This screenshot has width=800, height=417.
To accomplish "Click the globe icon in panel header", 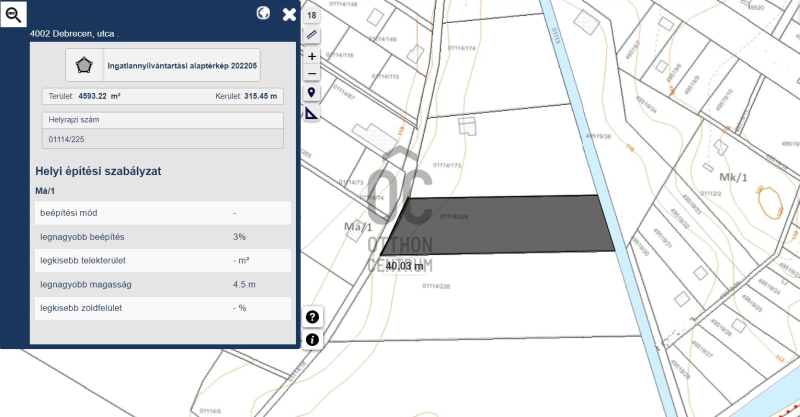I will [264, 14].
